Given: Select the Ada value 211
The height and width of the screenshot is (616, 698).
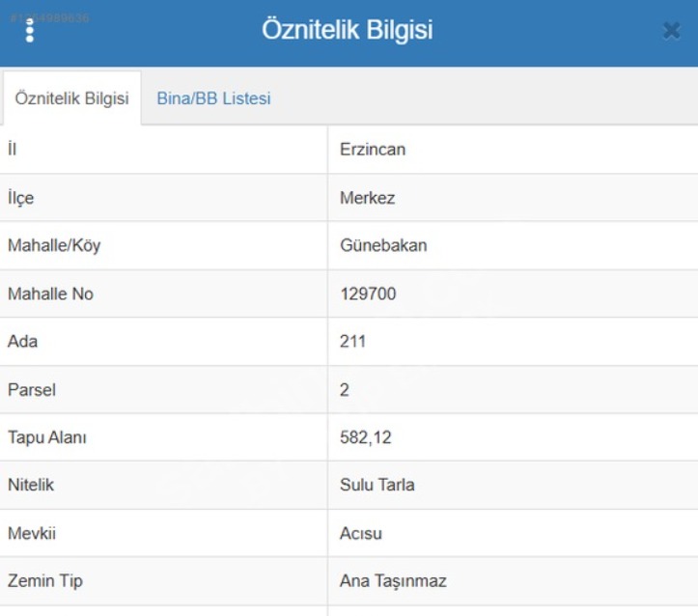Looking at the screenshot, I should point(352,342).
